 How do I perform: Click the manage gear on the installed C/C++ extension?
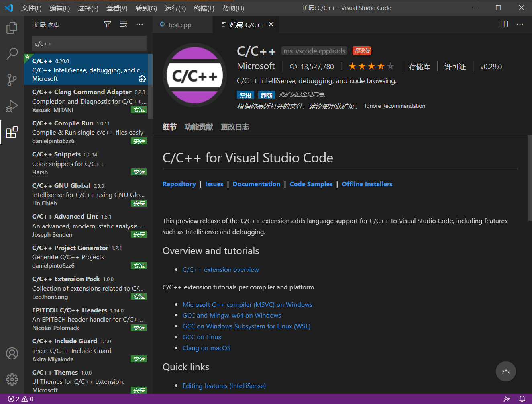click(x=142, y=79)
